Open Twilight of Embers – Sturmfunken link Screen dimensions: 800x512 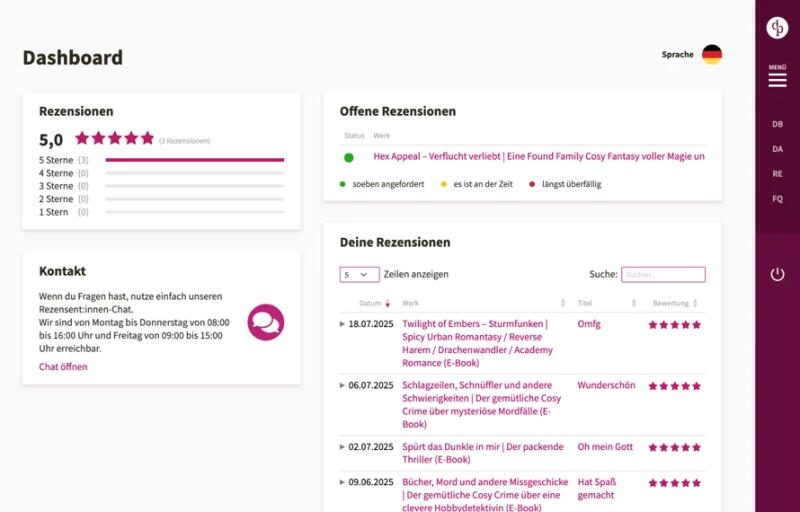click(x=478, y=343)
